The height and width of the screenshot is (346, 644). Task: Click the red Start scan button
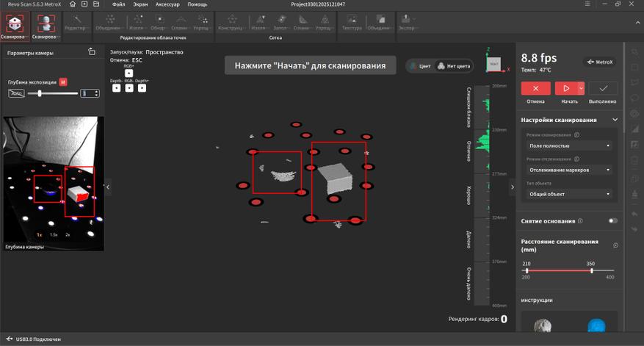[565, 88]
